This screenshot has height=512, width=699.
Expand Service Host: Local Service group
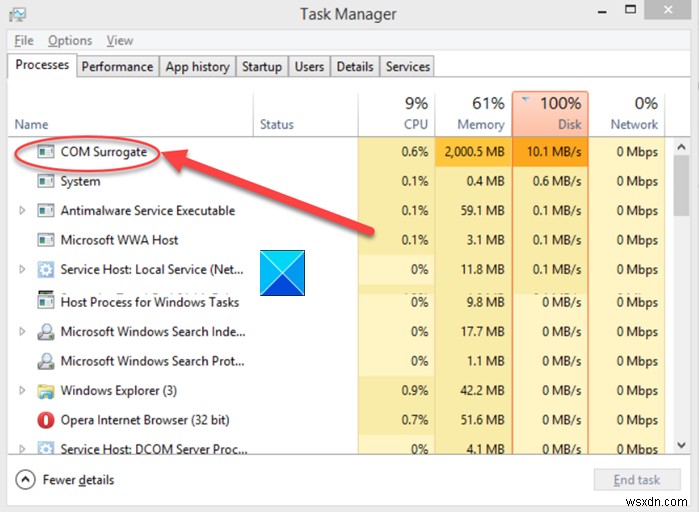tap(22, 269)
